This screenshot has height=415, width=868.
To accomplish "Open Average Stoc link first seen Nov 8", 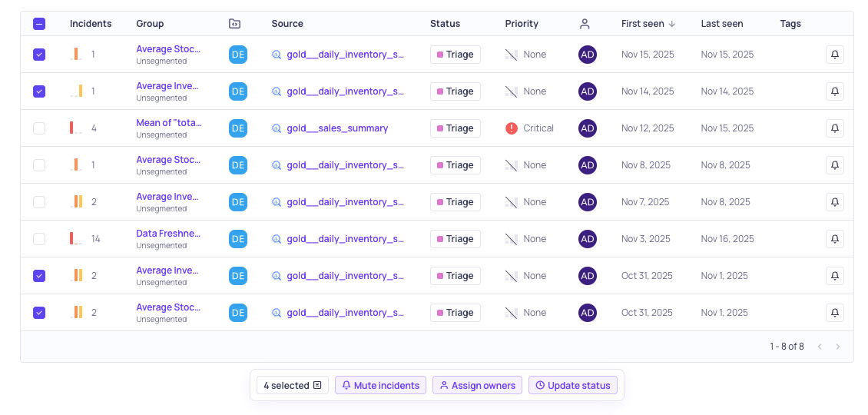I will 168,160.
